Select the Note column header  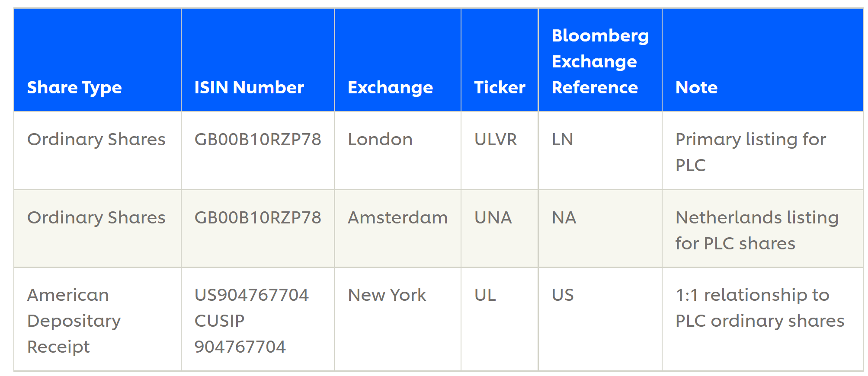(x=696, y=88)
